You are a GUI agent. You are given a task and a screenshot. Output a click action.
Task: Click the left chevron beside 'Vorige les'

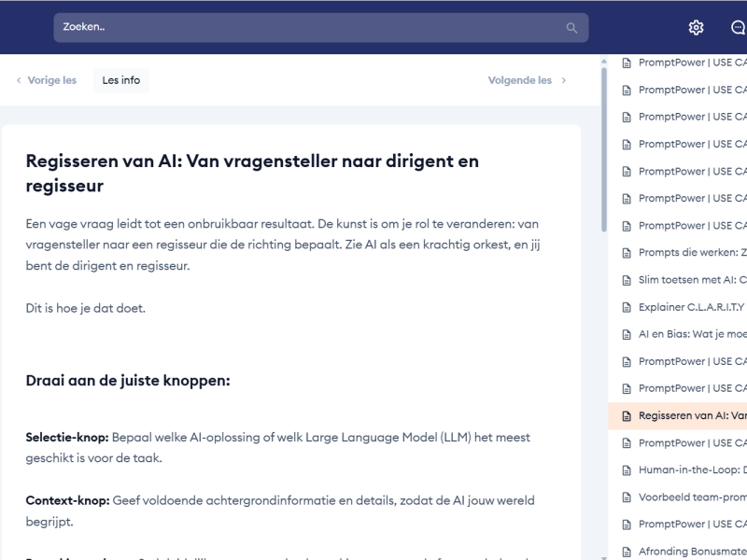pos(19,81)
